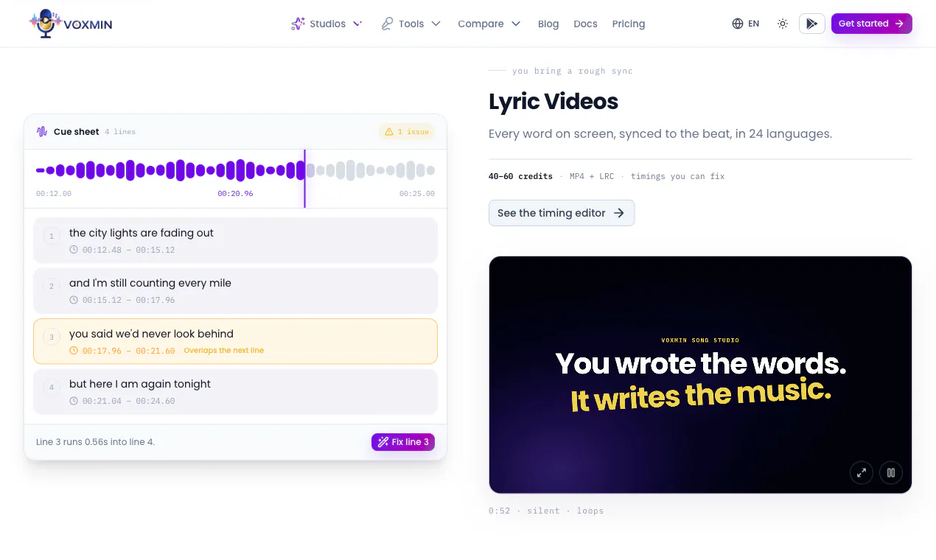936x560 pixels.
Task: Click the 1 issue warning badge
Action: click(407, 132)
